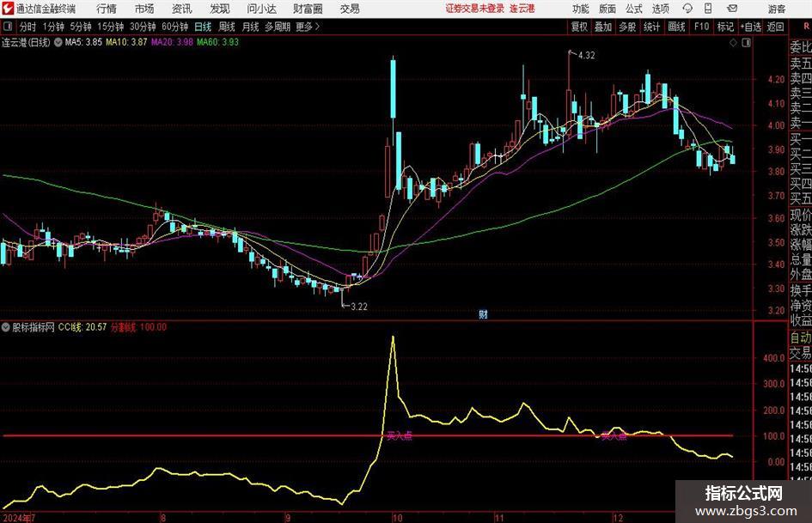Click the MA5: 3.85 label

[x=83, y=42]
